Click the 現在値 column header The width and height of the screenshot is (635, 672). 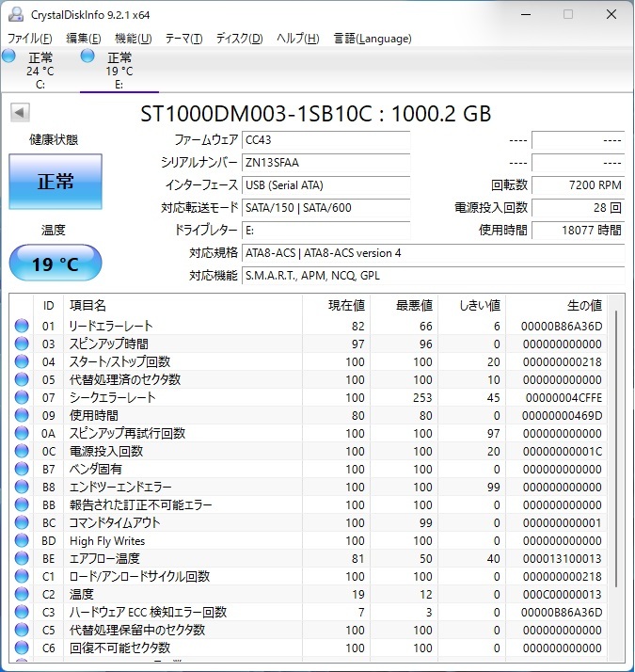coord(347,305)
